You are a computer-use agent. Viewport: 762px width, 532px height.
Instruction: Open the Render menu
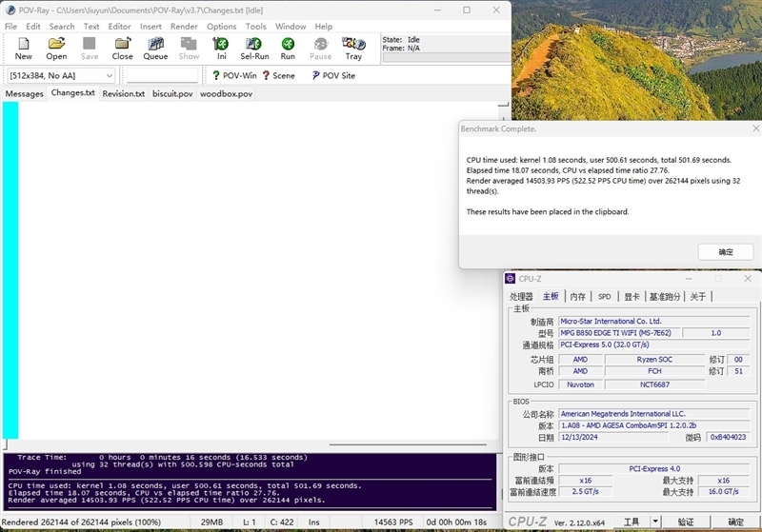184,27
